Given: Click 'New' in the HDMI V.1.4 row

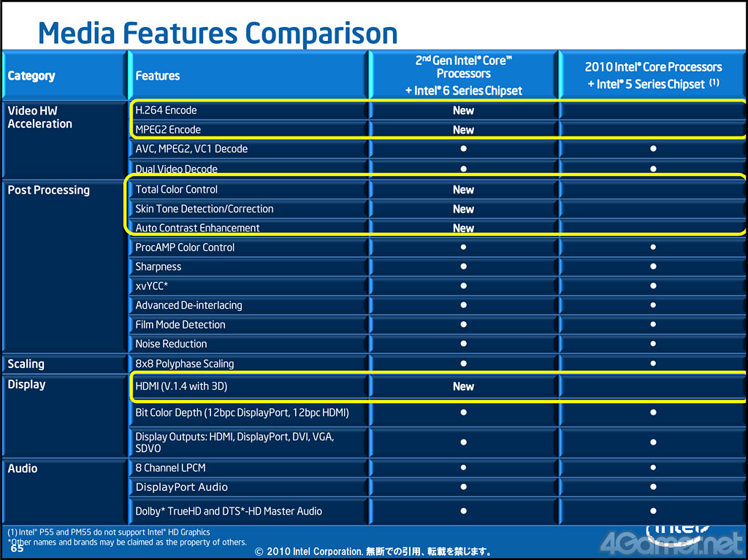Looking at the screenshot, I should pos(463,386).
